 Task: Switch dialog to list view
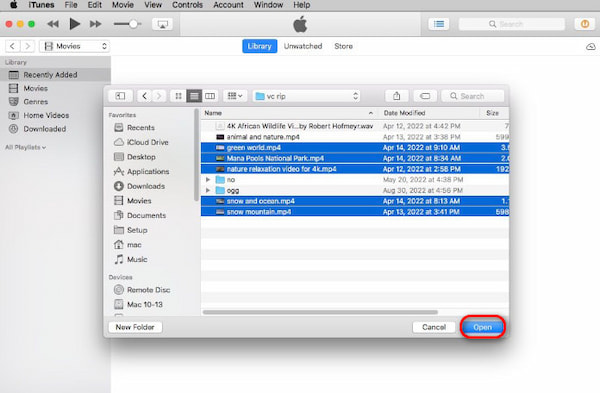click(194, 96)
